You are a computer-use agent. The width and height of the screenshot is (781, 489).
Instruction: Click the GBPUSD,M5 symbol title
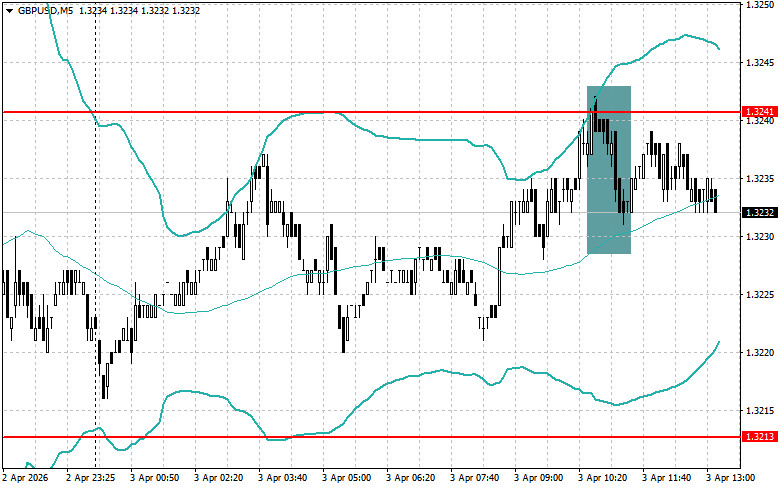coord(46,10)
